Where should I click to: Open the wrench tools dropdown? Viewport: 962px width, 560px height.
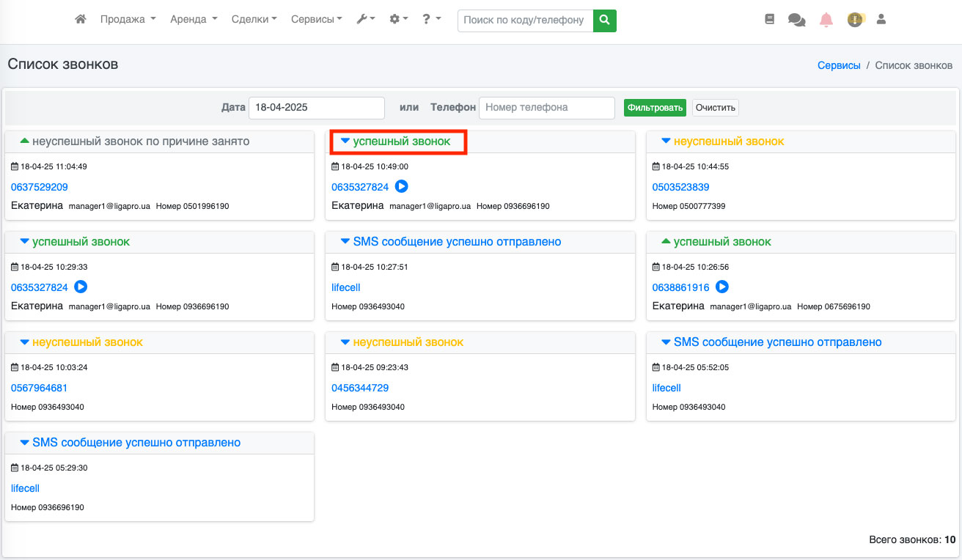[x=365, y=20]
